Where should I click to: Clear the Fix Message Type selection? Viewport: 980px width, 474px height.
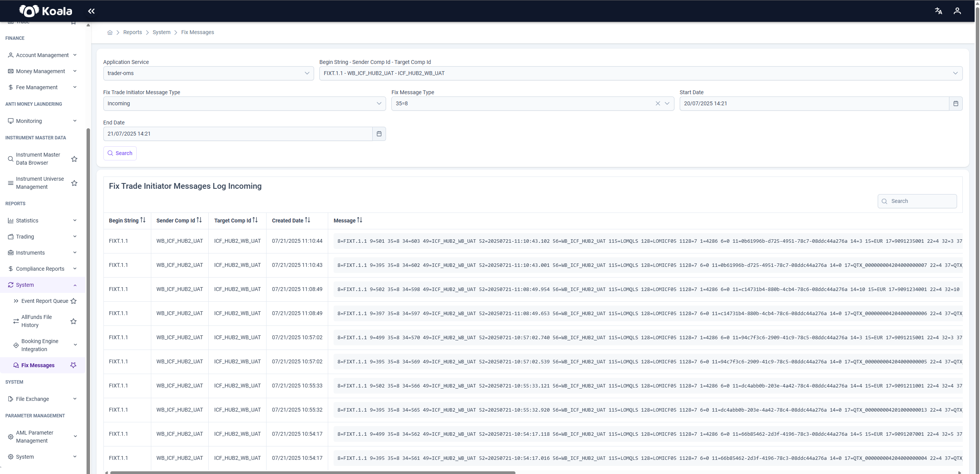pyautogui.click(x=658, y=103)
